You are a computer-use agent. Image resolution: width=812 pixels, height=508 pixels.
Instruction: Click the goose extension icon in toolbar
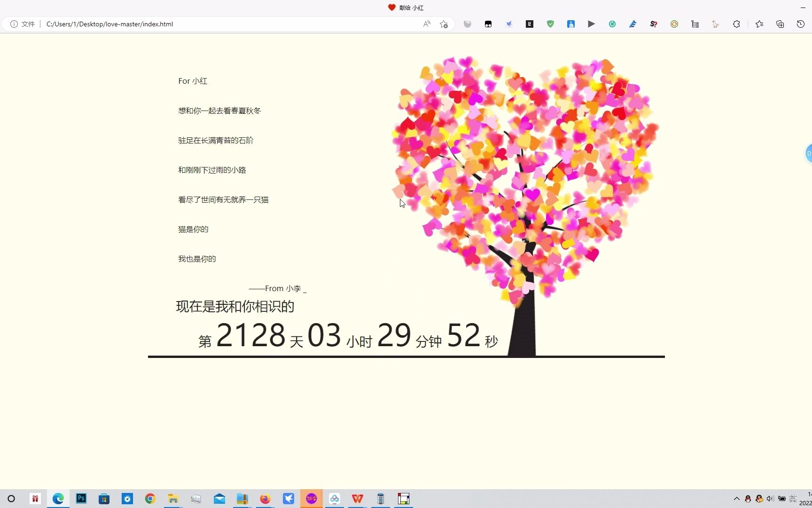[715, 24]
